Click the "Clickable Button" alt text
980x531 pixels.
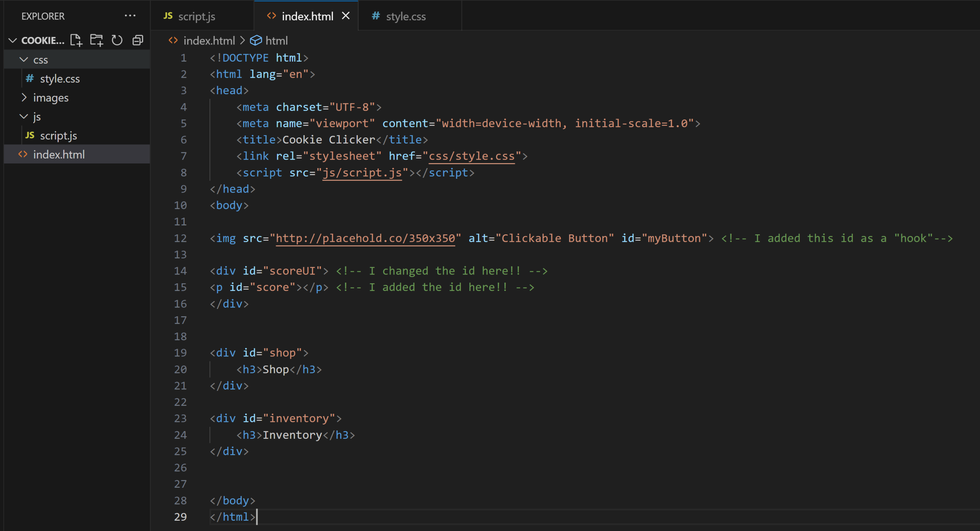coord(554,238)
